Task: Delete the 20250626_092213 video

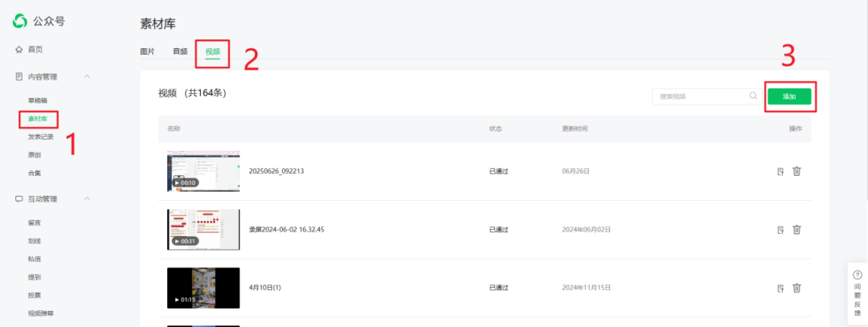Action: click(x=796, y=171)
